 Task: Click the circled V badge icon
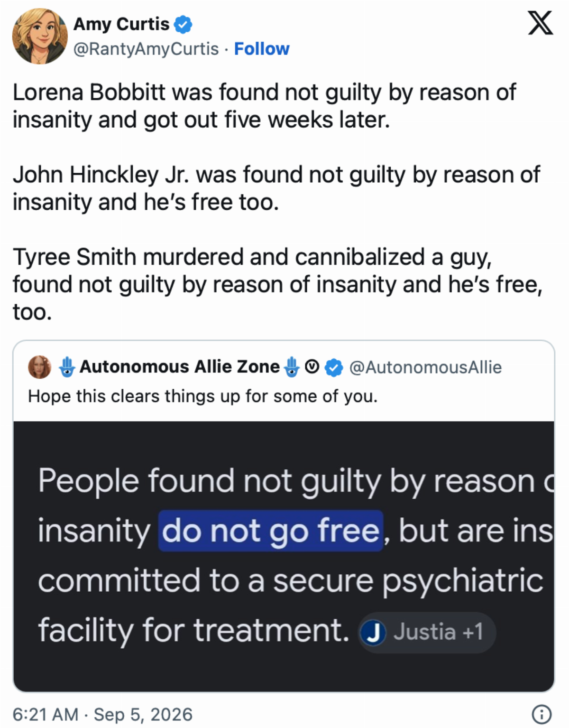312,367
